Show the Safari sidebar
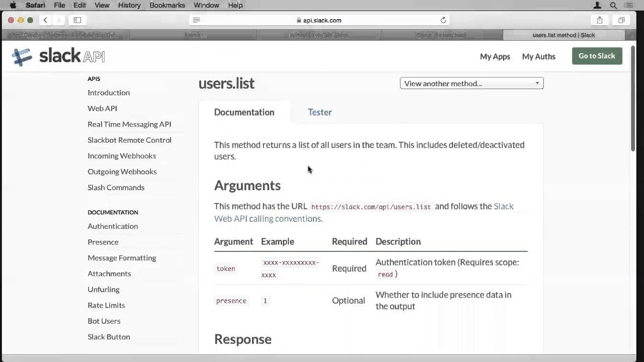Image resolution: width=644 pixels, height=362 pixels. click(77, 20)
